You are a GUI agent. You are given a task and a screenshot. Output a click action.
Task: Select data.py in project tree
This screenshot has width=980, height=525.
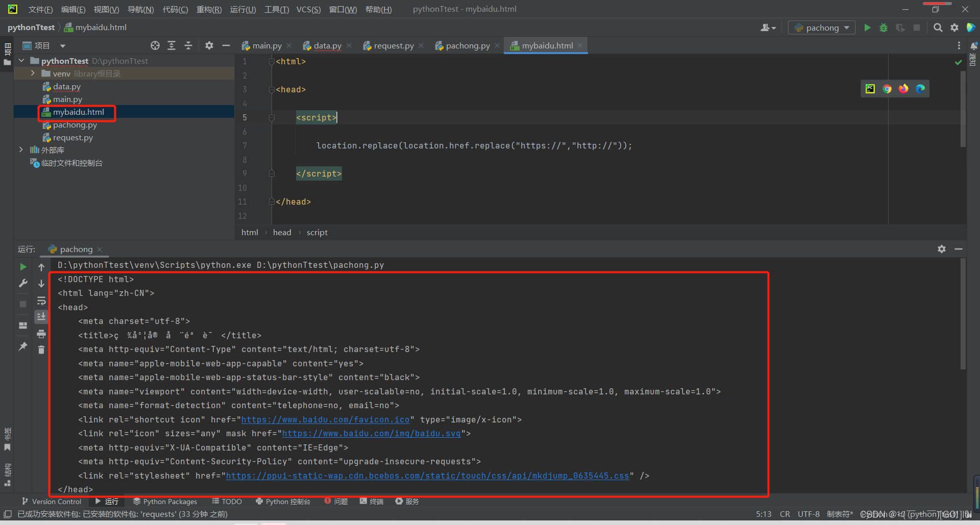pyautogui.click(x=66, y=87)
